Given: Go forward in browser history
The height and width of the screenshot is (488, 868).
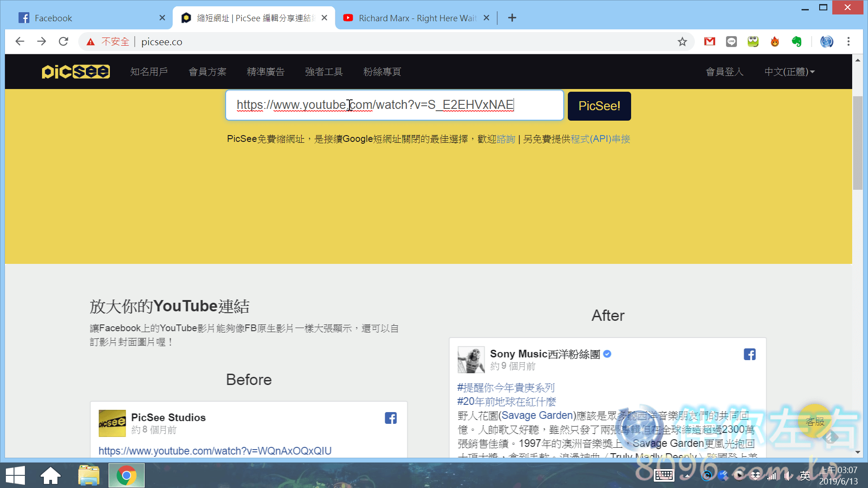Looking at the screenshot, I should tap(42, 42).
